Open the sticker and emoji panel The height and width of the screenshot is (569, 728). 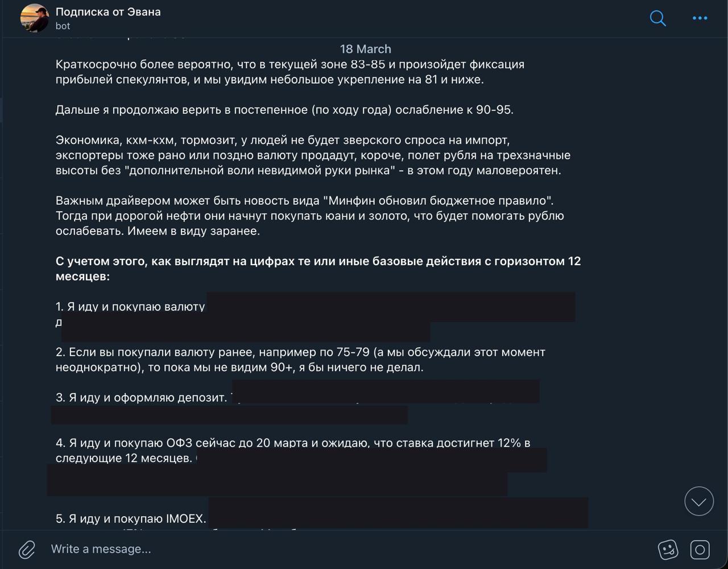(668, 549)
